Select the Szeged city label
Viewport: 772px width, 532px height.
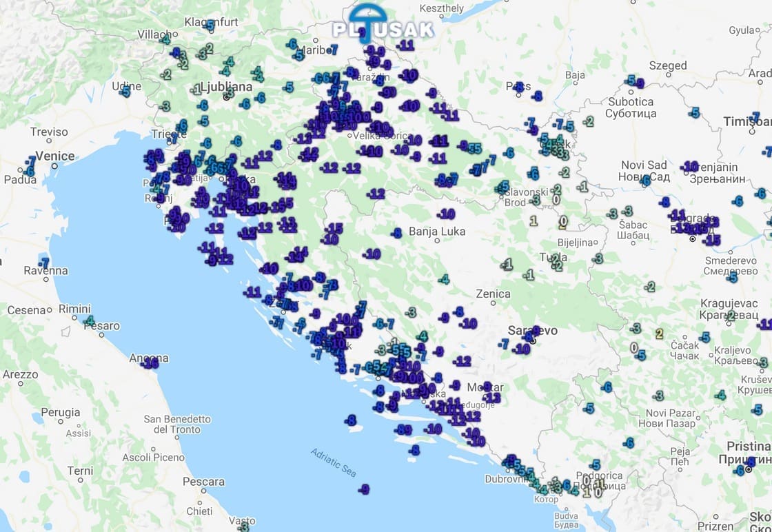668,65
